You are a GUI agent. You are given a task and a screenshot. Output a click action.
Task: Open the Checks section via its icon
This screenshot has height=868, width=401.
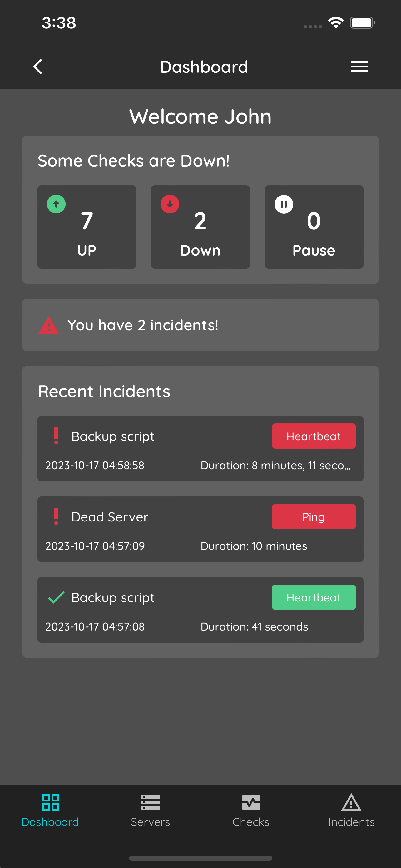251,802
